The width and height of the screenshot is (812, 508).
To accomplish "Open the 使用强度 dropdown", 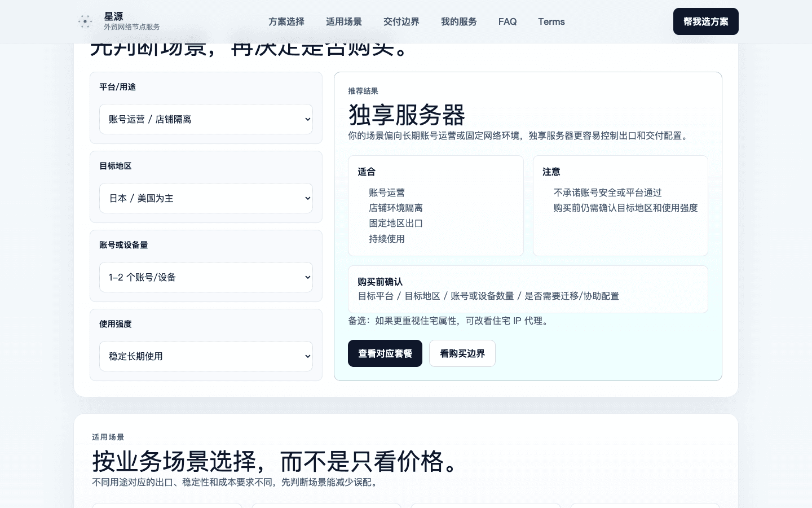I will [x=206, y=356].
